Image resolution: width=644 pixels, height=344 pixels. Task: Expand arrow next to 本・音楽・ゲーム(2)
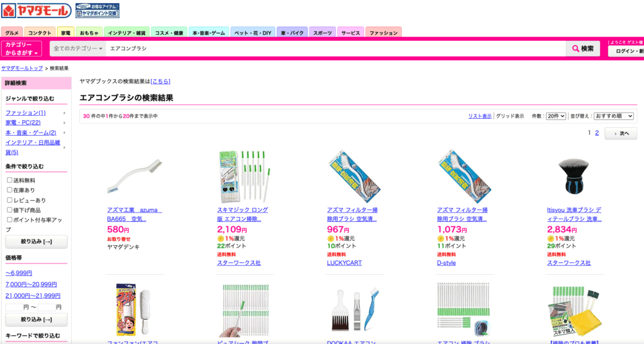coord(65,133)
